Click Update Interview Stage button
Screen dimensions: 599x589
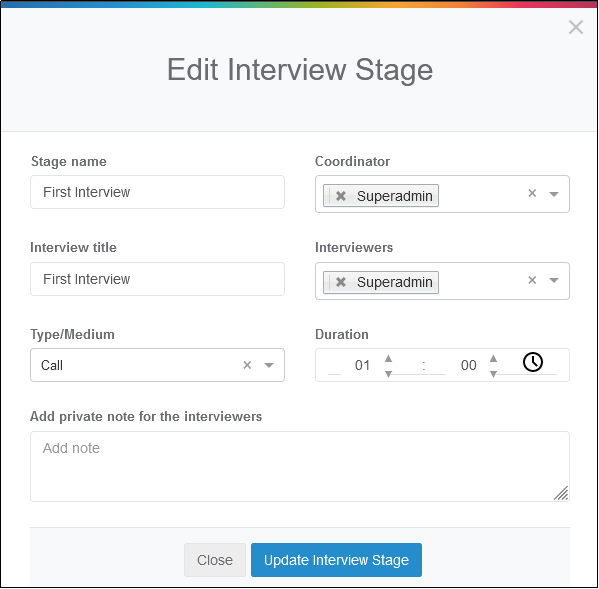point(336,560)
